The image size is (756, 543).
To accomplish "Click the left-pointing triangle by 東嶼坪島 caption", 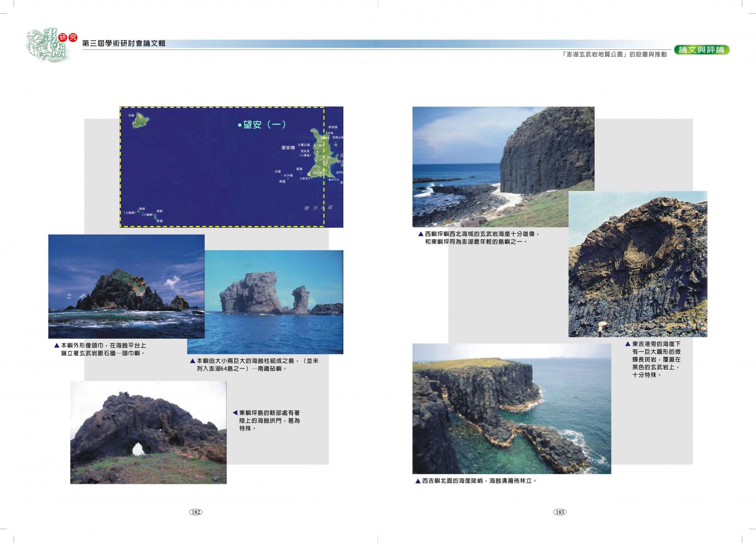I will pos(235,413).
